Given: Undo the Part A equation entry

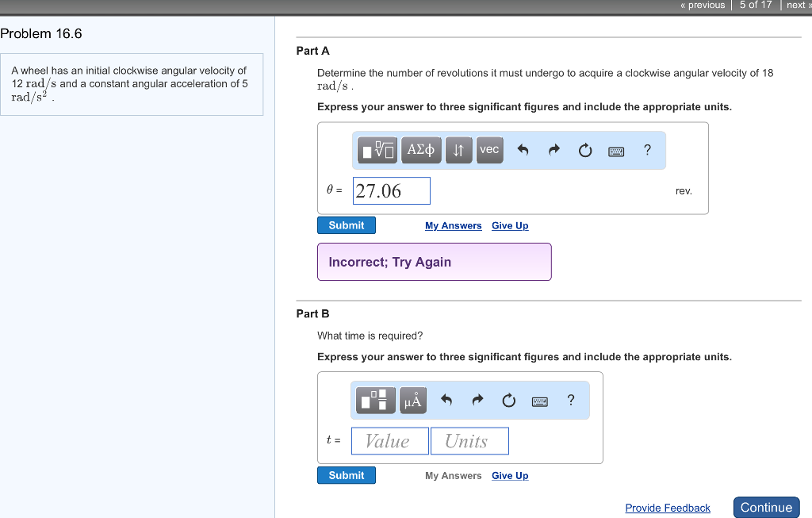Looking at the screenshot, I should click(523, 150).
